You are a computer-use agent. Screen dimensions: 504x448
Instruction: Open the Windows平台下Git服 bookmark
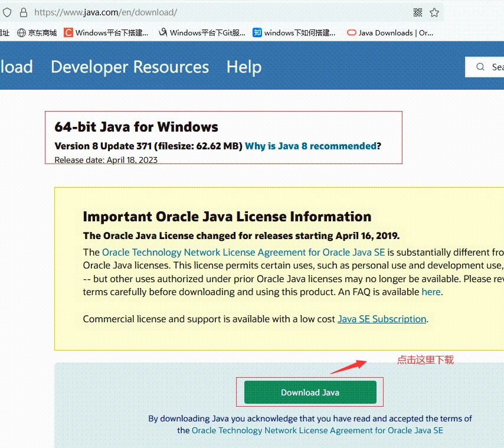[202, 33]
